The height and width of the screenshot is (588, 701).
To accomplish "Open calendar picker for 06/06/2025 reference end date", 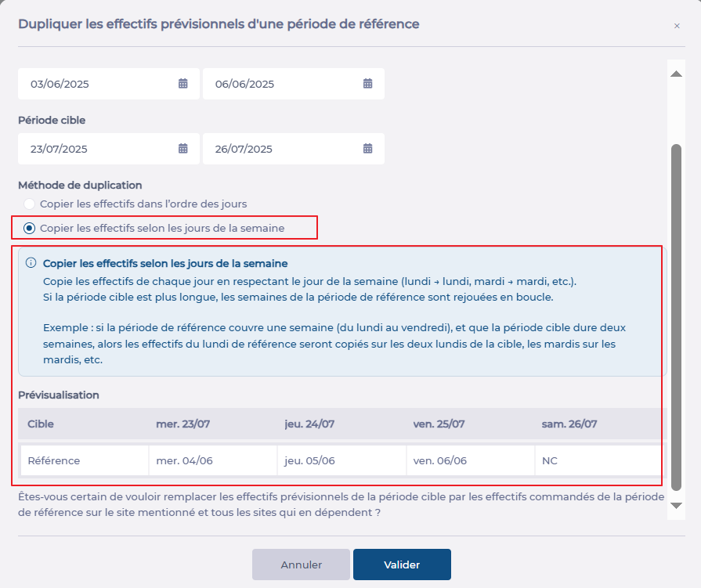I will coord(367,84).
